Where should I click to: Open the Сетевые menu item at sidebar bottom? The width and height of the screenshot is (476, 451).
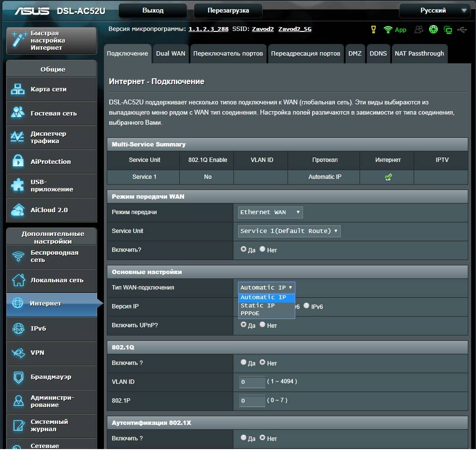(52, 444)
